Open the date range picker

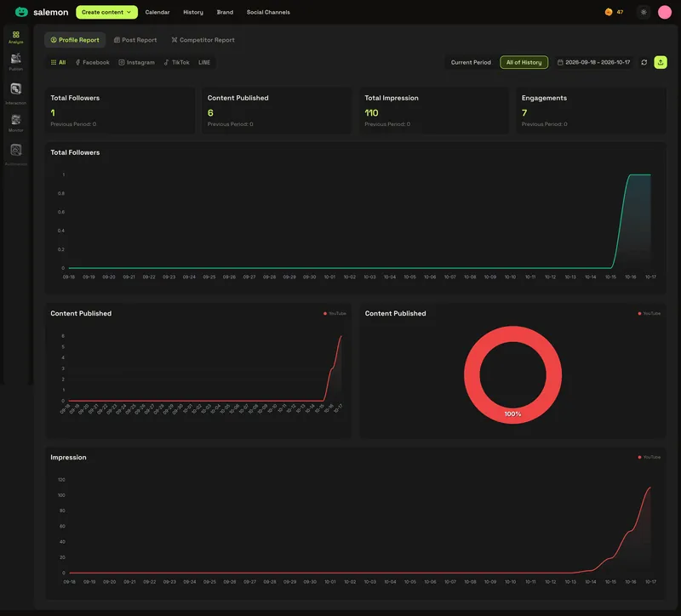(593, 62)
